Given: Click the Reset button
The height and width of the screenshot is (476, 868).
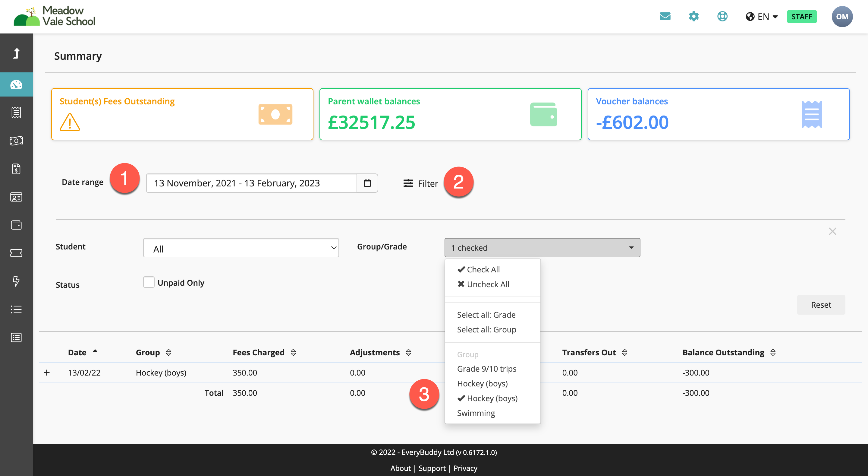Looking at the screenshot, I should pyautogui.click(x=821, y=305).
